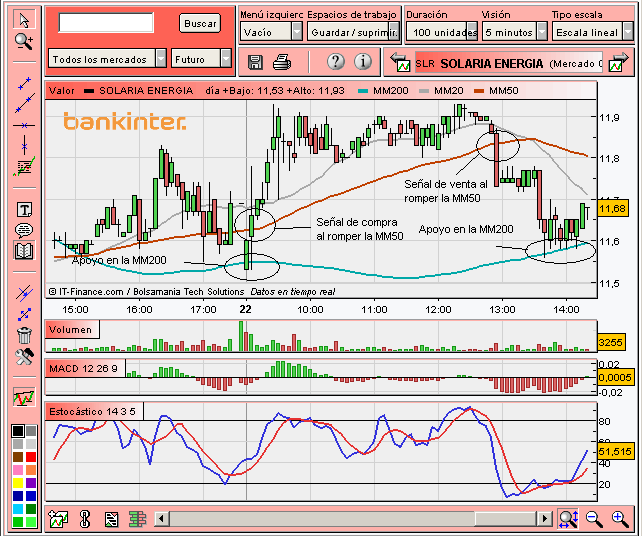Image resolution: width=642 pixels, height=539 pixels.
Task: Click the MM200 legend entry
Action: point(383,91)
